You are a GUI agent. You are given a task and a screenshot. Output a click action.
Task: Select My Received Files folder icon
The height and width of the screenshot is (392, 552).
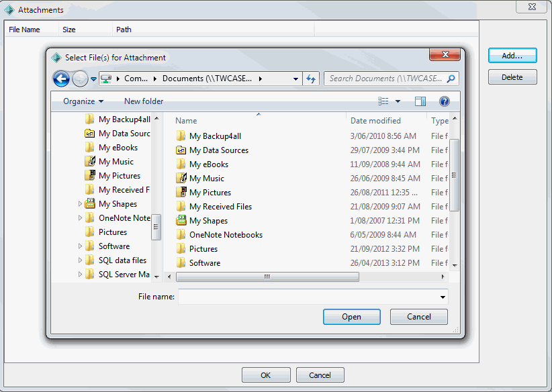coord(181,206)
